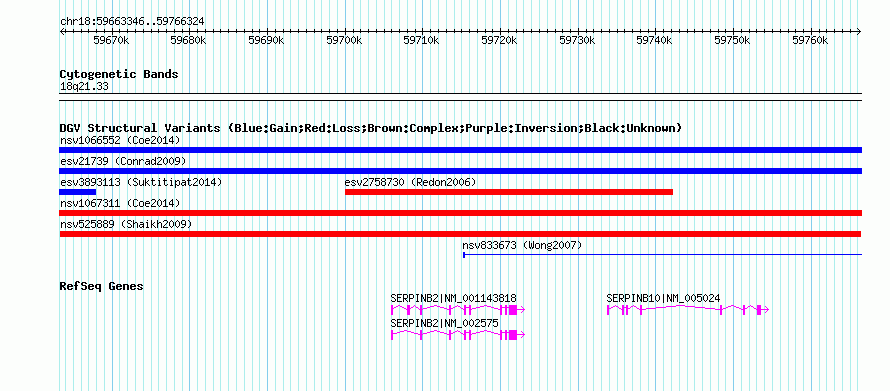Viewport: 890px width, 391px height.
Task: Click the 59690k ruler tick label
Action: tap(267, 40)
